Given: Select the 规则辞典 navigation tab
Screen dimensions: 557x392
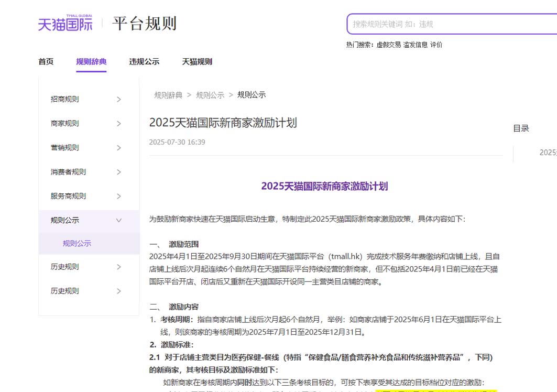Looking at the screenshot, I should 91,61.
